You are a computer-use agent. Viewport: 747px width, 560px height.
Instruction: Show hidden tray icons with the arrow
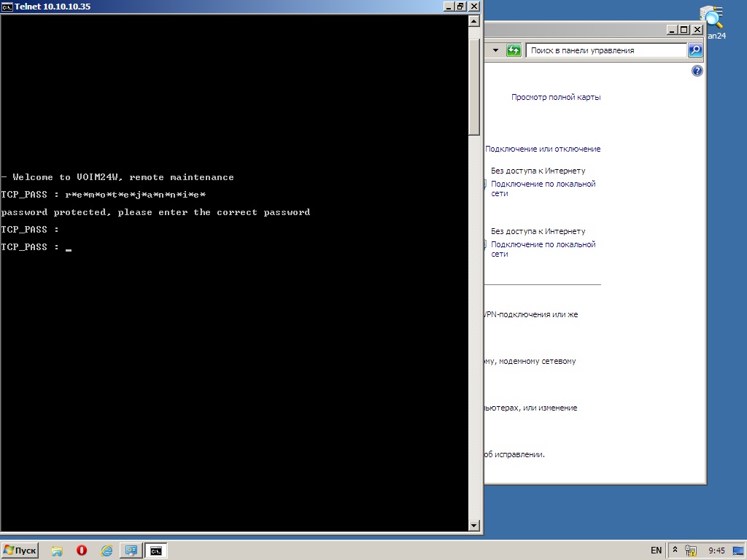point(676,550)
